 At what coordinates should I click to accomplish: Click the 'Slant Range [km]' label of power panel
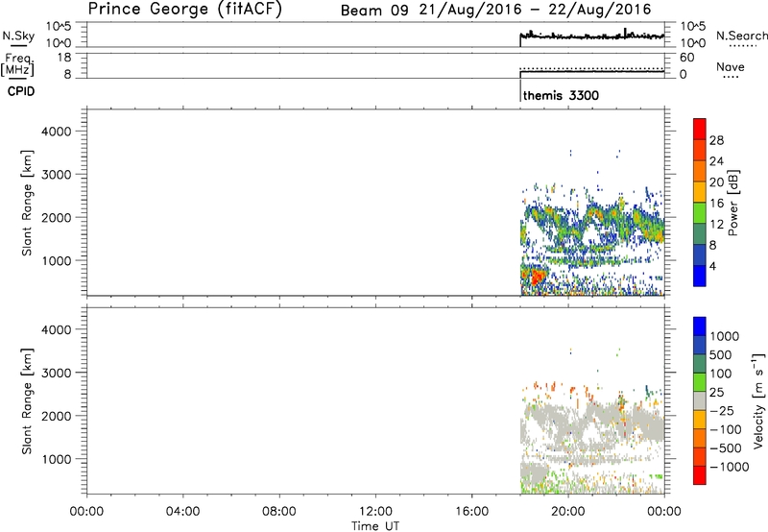(x=27, y=203)
